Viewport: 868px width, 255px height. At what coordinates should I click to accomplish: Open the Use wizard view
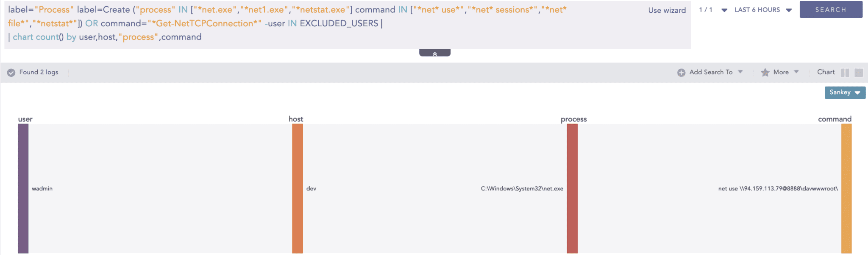(x=667, y=10)
